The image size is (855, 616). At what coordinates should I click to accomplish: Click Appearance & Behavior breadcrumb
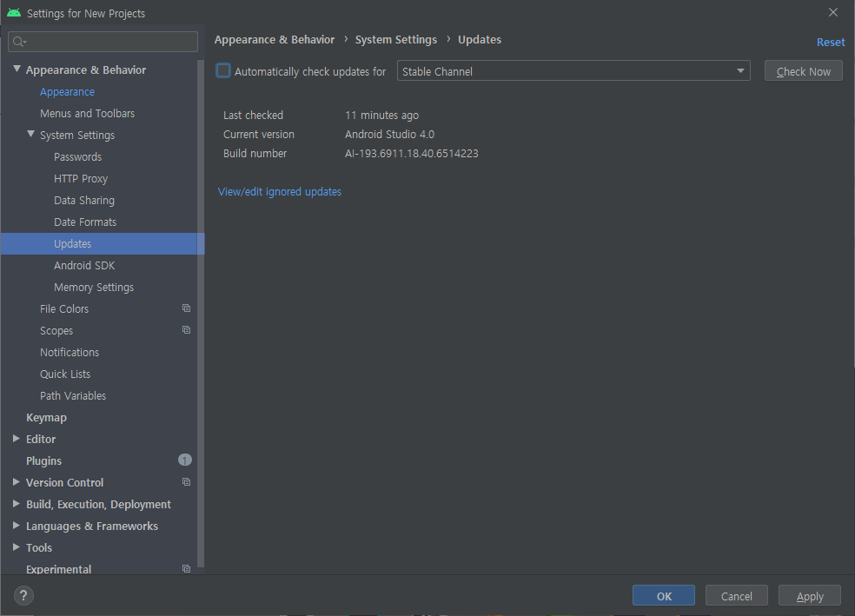[x=275, y=40]
